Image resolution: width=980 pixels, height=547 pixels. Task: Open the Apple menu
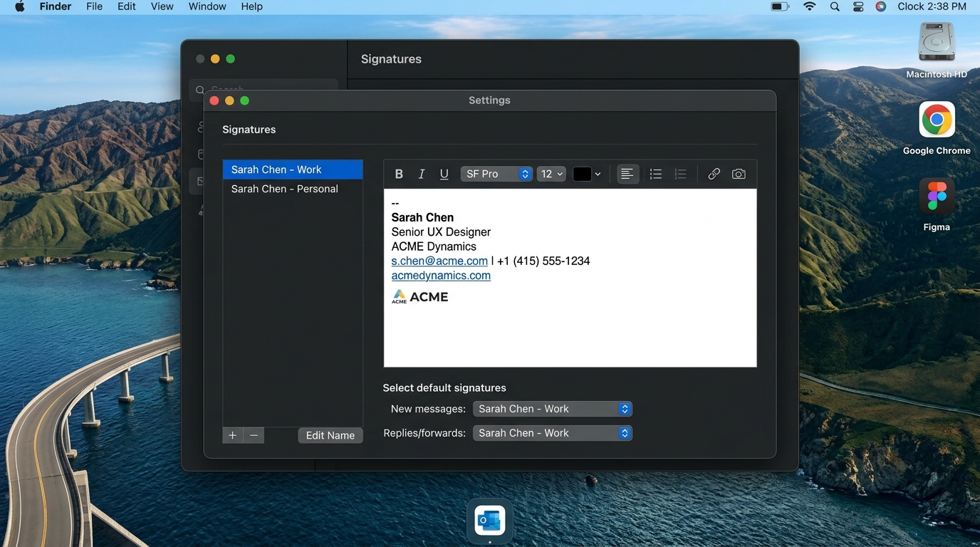20,6
